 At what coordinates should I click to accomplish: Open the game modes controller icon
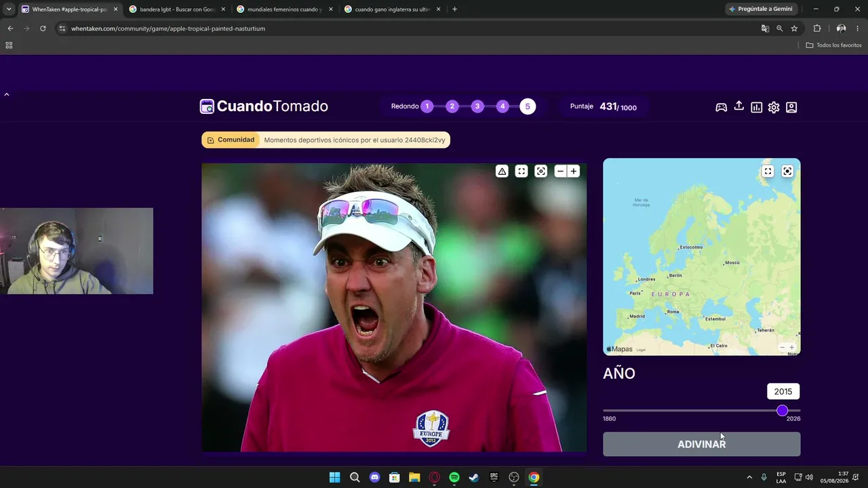click(x=722, y=107)
